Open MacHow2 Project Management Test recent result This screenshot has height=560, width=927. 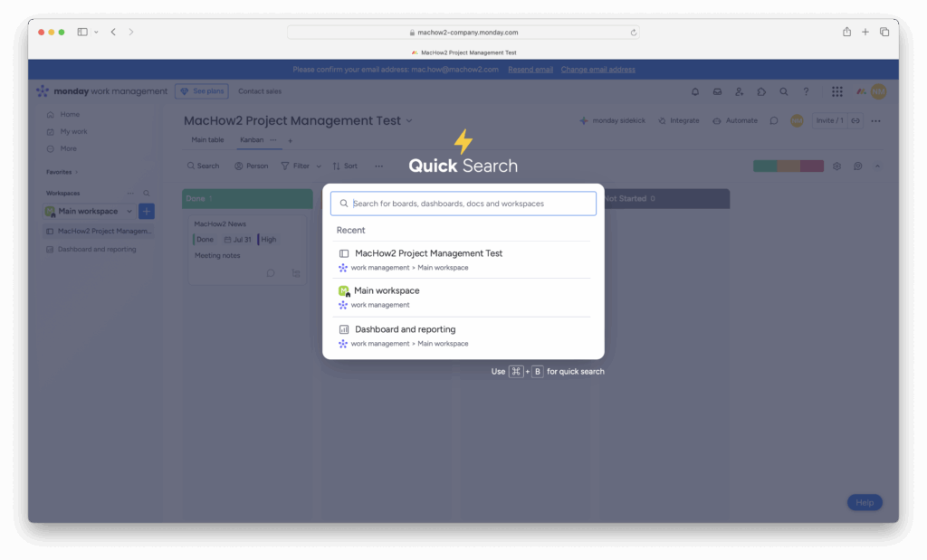pos(463,260)
